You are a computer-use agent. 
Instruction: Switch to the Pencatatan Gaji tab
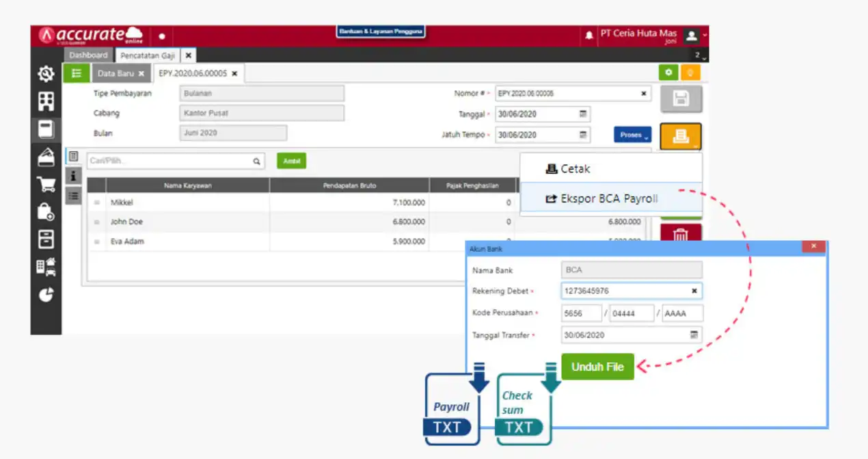pyautogui.click(x=148, y=55)
